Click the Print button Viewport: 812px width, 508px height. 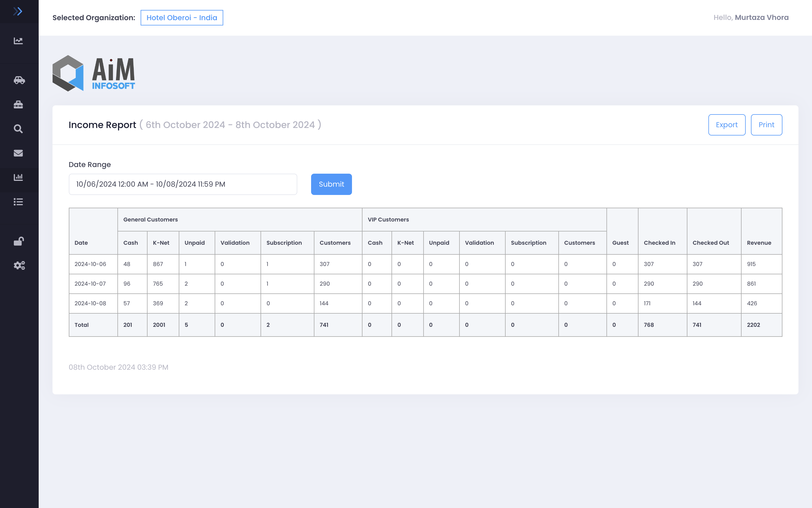coord(766,125)
